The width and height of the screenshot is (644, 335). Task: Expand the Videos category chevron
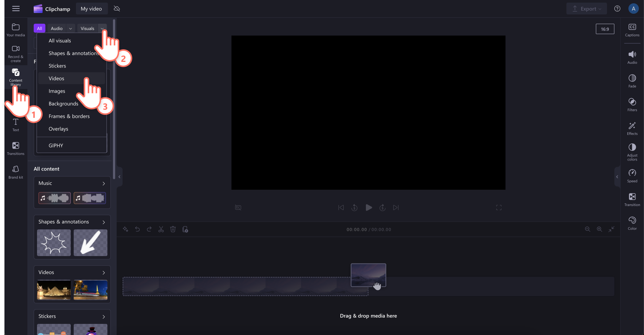[104, 272]
